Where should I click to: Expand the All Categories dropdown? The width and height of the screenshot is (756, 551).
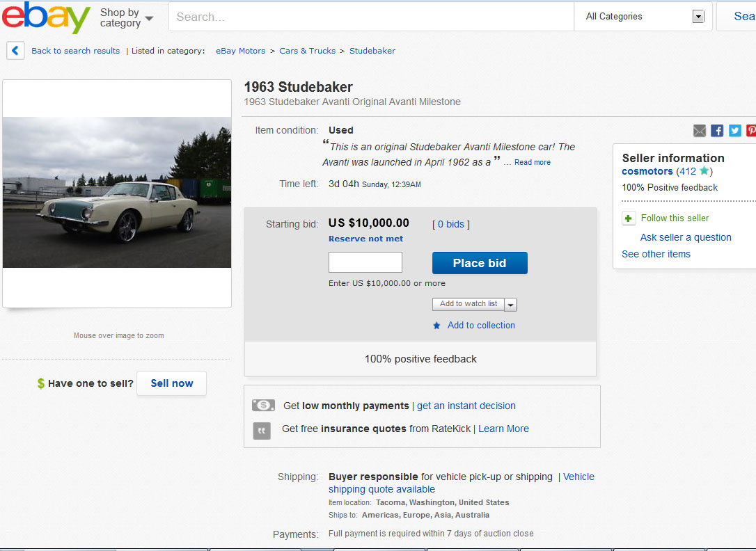[x=698, y=17]
